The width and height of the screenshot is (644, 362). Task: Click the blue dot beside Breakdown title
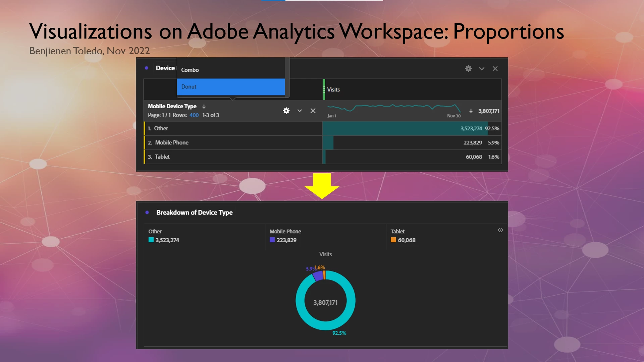pos(147,213)
